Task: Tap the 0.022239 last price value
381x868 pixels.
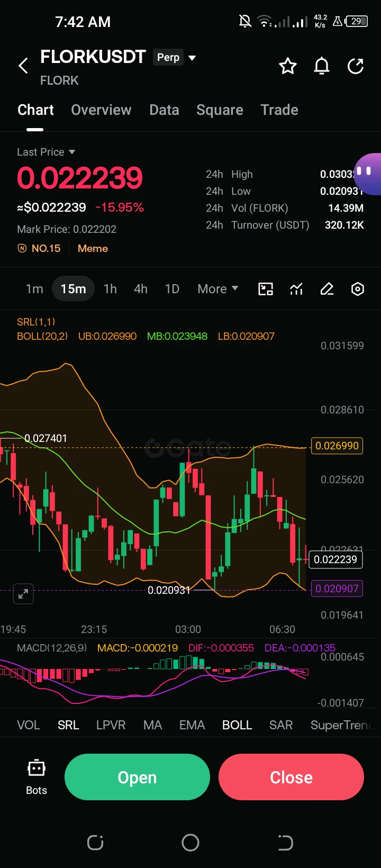Action: [80, 178]
